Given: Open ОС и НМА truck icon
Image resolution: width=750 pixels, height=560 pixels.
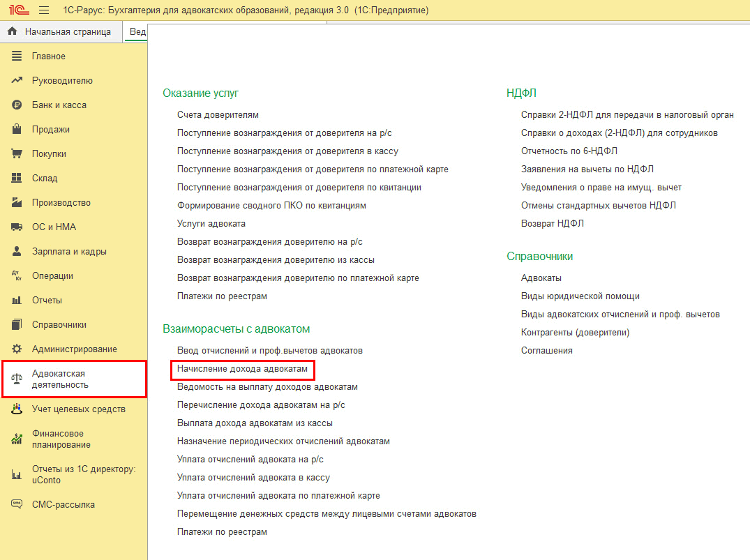Looking at the screenshot, I should click(x=17, y=227).
